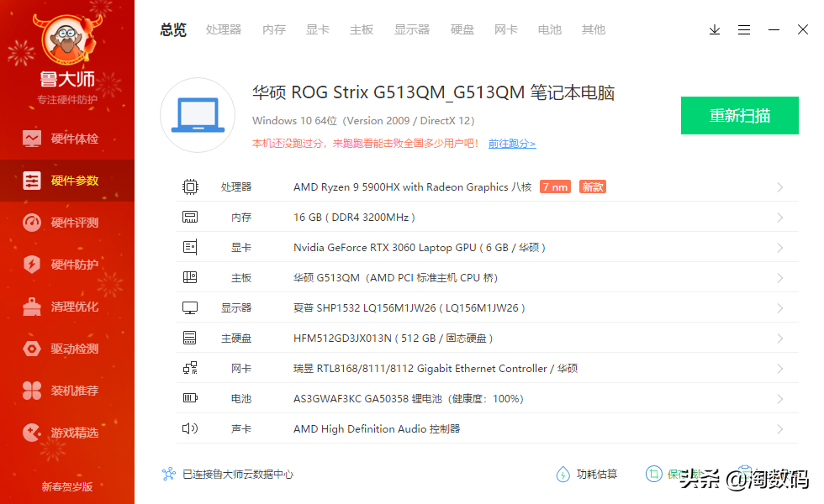824x504 pixels.
Task: Go to the 硬盘 tab
Action: 462,30
